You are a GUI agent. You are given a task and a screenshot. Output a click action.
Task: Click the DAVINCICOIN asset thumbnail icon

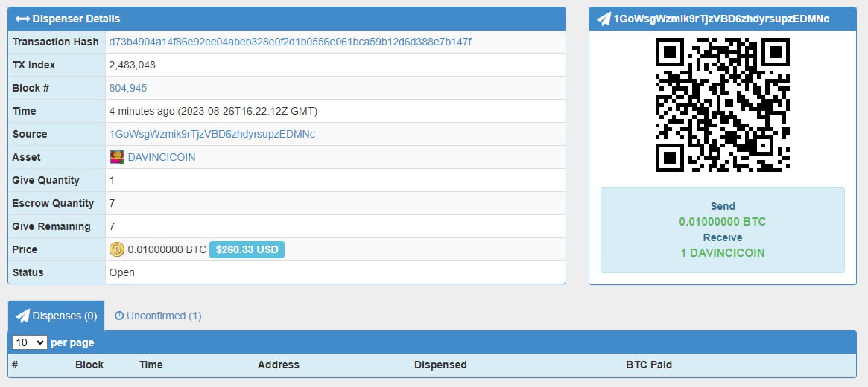click(x=117, y=157)
